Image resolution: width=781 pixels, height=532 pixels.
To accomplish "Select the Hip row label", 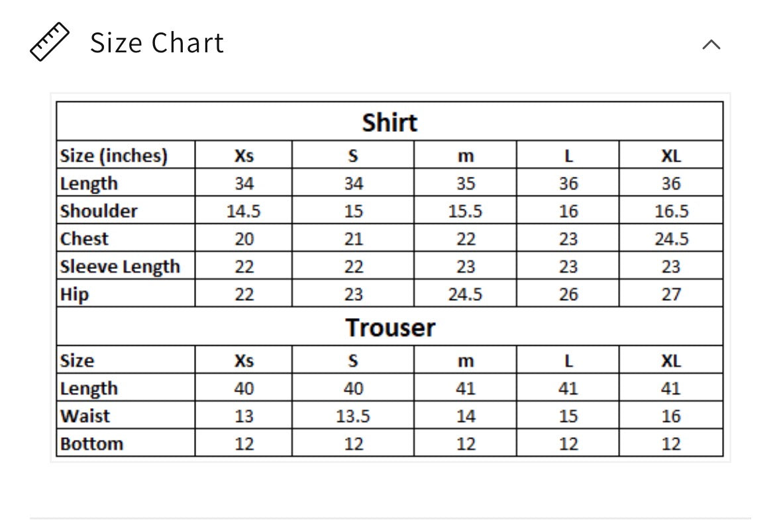I will pyautogui.click(x=74, y=294).
